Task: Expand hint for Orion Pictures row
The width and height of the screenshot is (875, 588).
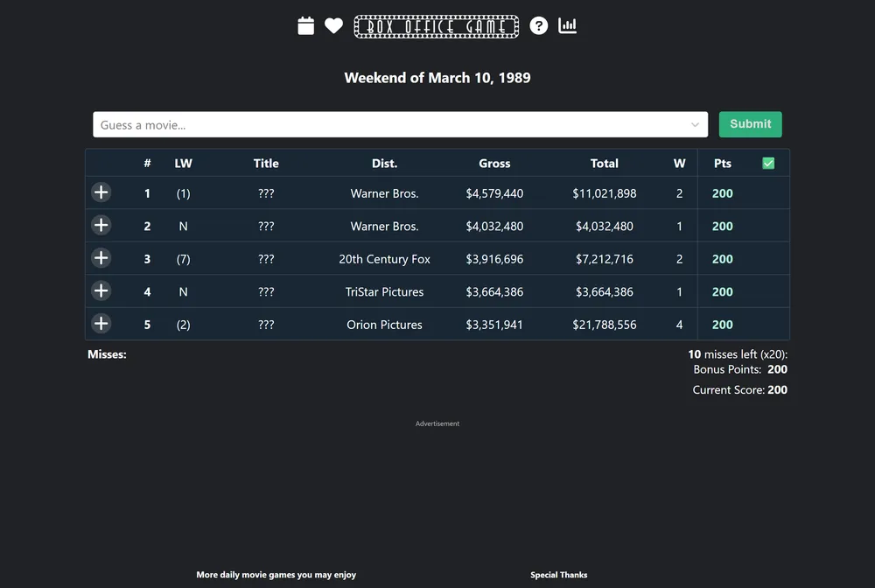Action: pyautogui.click(x=101, y=324)
